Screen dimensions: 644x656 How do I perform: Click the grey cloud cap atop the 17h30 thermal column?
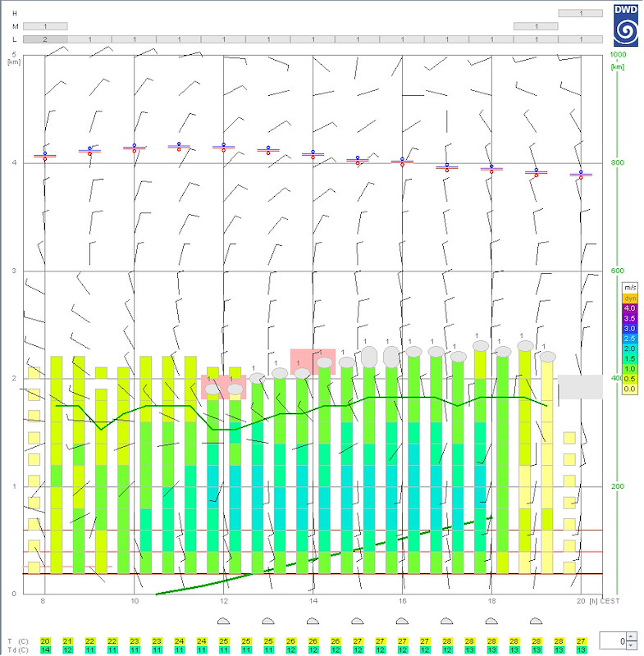click(x=481, y=346)
